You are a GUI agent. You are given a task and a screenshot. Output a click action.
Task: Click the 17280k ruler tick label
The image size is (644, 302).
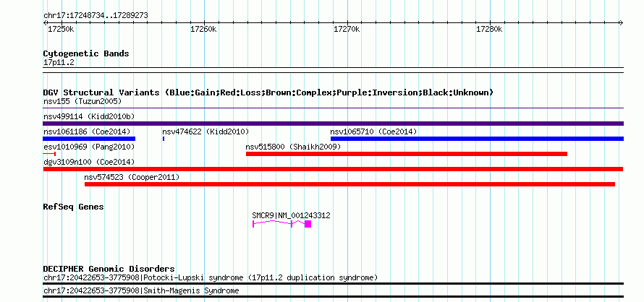point(489,30)
